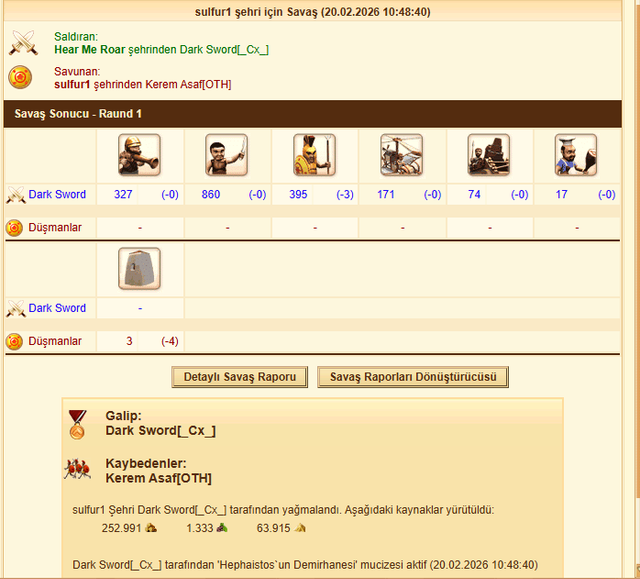Select the swordsman unit icon
This screenshot has width=640, height=579.
tap(227, 155)
